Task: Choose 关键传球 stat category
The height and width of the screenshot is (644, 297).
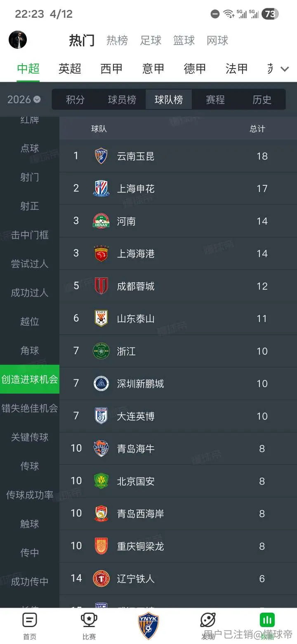Action: (x=30, y=437)
